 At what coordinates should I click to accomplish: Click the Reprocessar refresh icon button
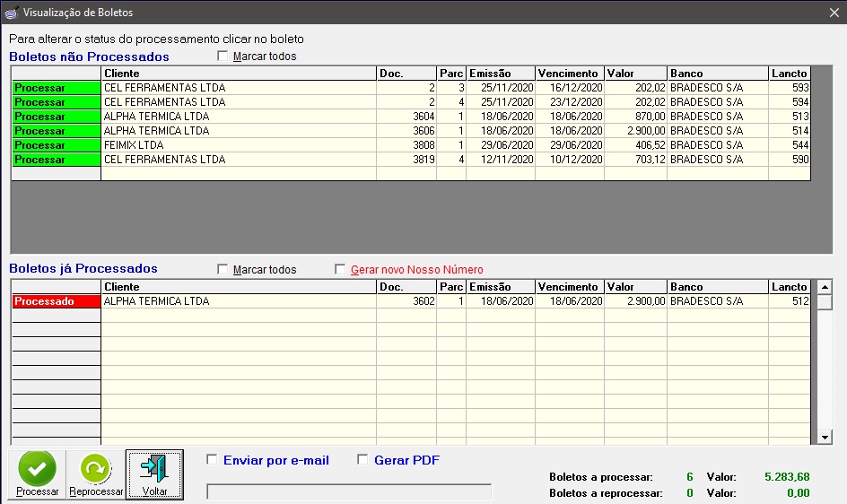[96, 474]
